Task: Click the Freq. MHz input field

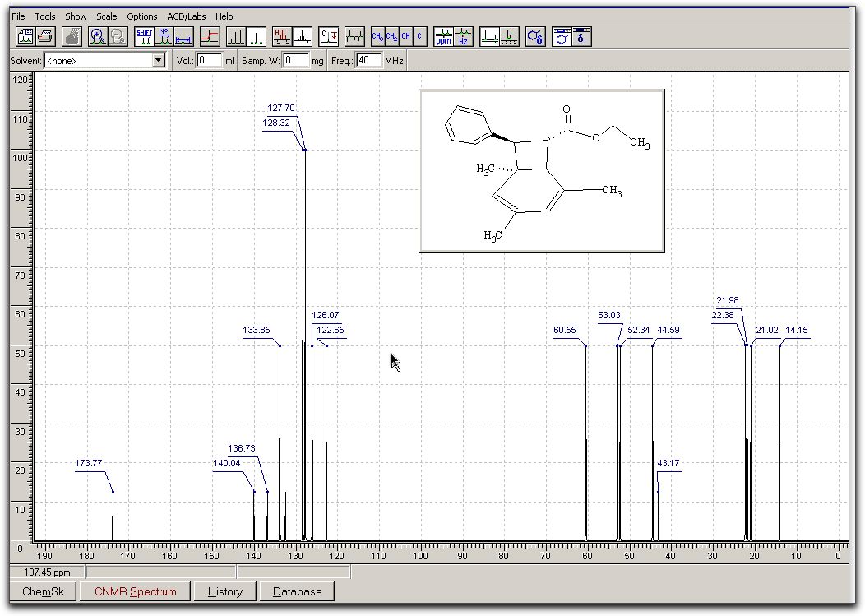Action: pyautogui.click(x=369, y=61)
